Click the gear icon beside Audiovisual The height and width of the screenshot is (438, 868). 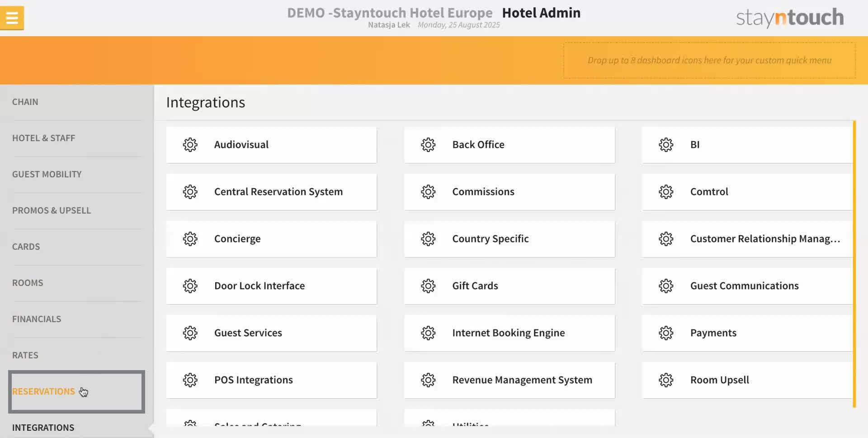tap(190, 145)
